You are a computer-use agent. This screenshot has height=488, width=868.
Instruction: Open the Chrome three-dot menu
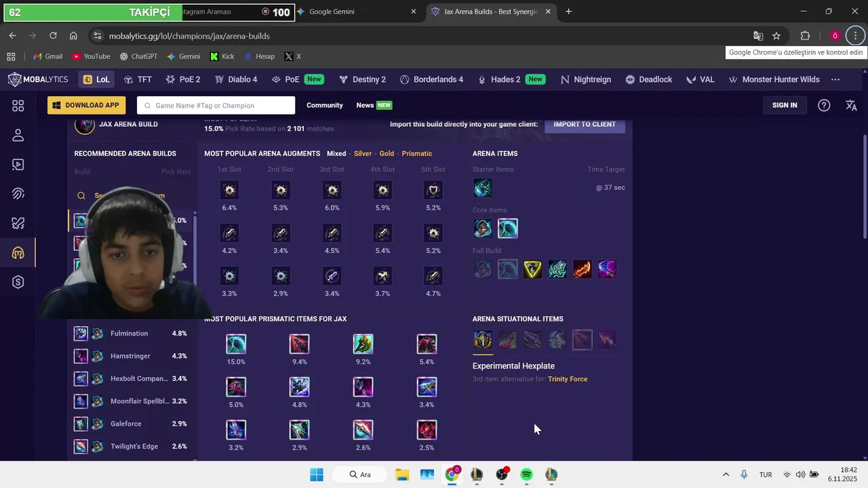[x=855, y=36]
